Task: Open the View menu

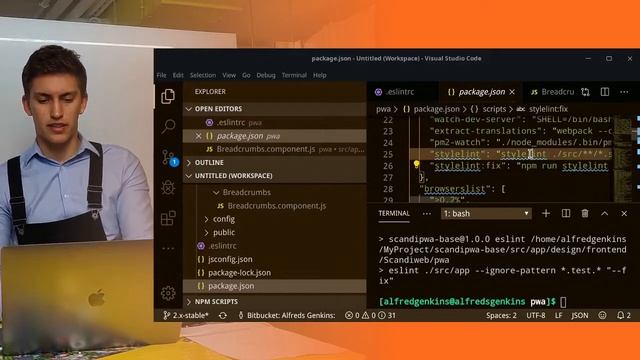Action: [x=229, y=75]
